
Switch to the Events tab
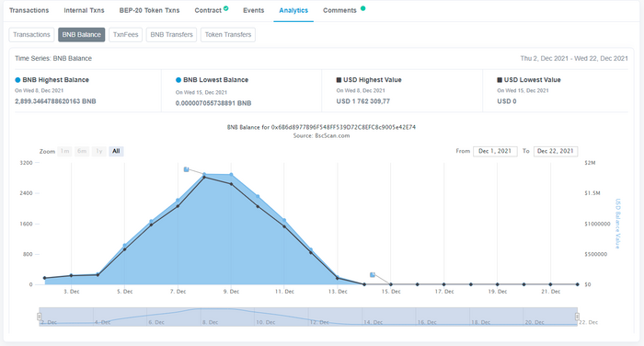(253, 10)
